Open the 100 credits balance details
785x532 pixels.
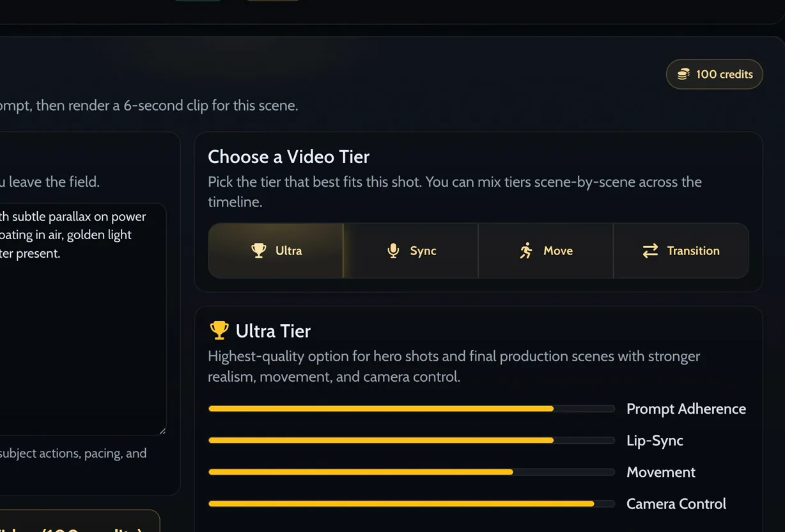[714, 74]
